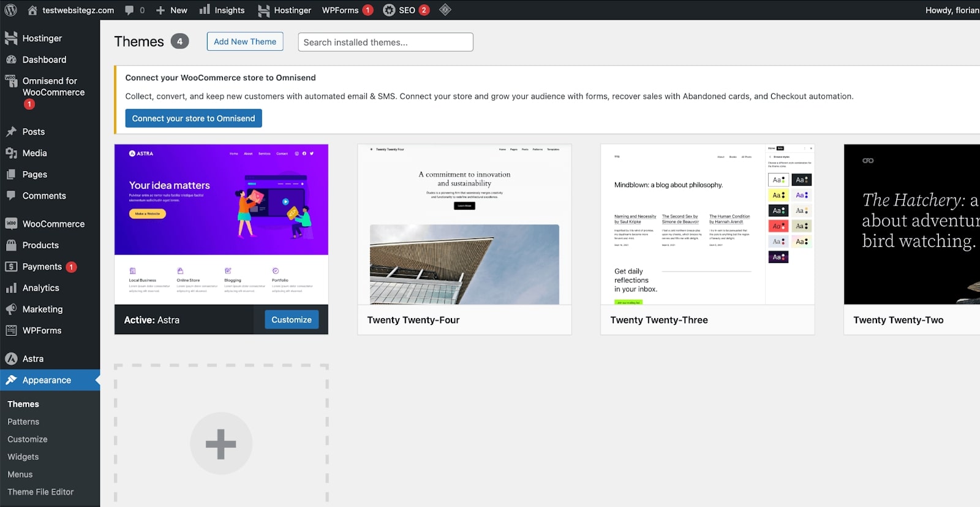The image size is (980, 507).
Task: Open Customize in the Appearance submenu
Action: click(28, 440)
